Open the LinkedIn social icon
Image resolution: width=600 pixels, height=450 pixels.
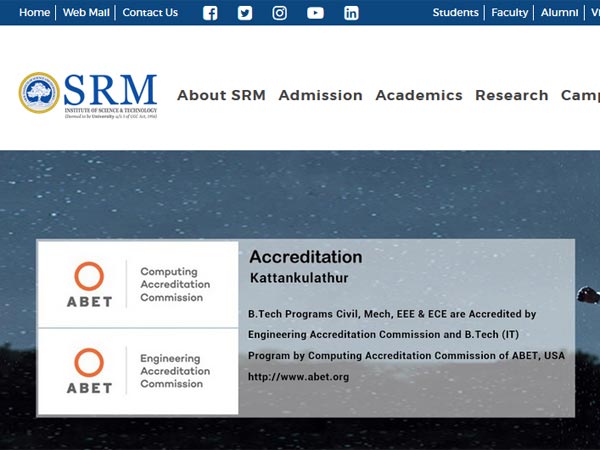click(x=351, y=13)
